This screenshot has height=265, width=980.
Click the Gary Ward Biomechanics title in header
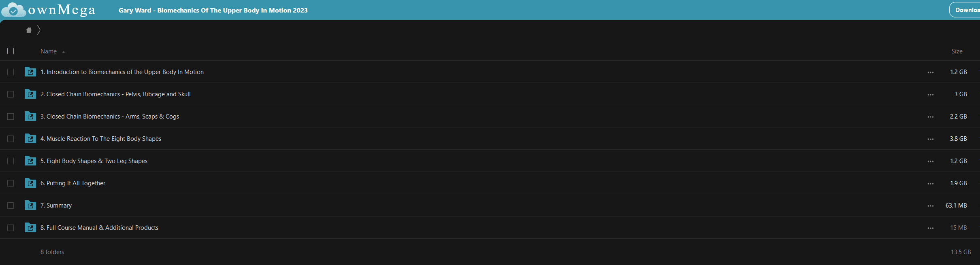(x=213, y=10)
